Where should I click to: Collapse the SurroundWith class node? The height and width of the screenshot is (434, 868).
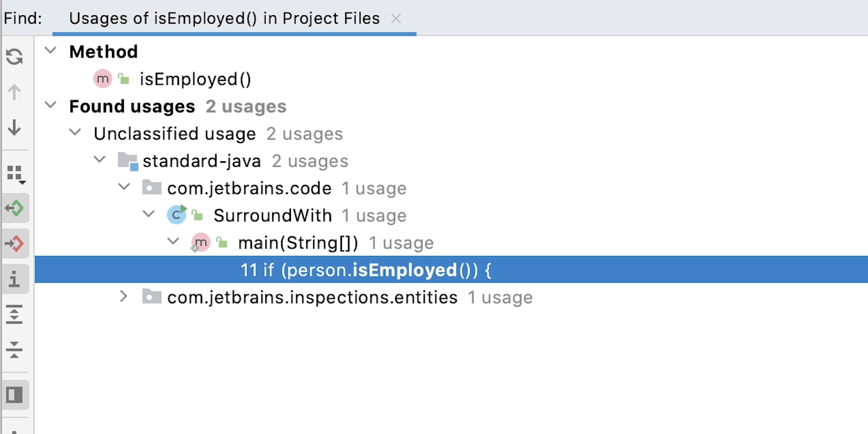[x=148, y=215]
